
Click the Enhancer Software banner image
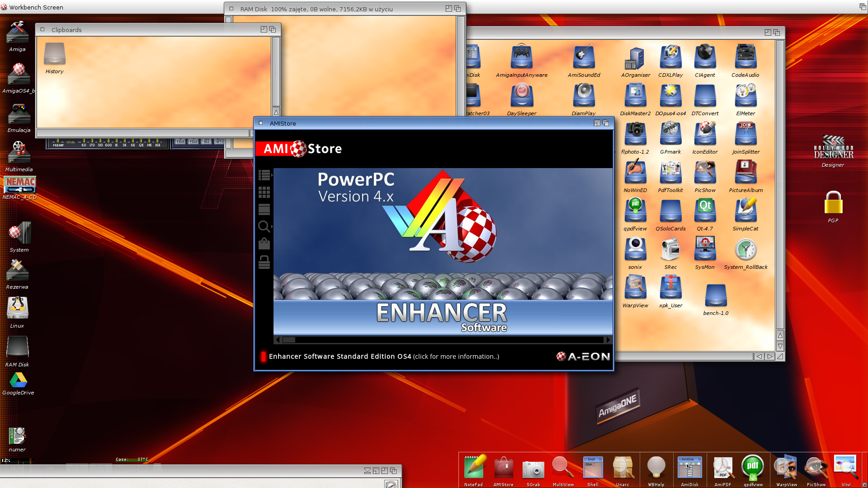click(443, 251)
